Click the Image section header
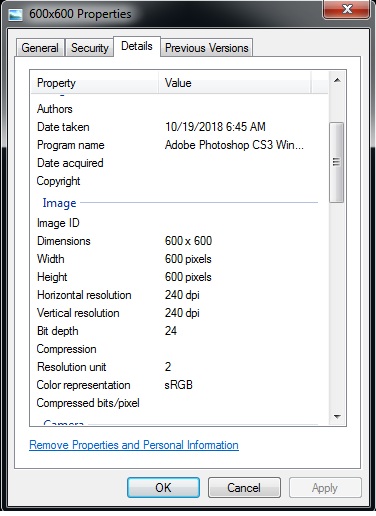Image resolution: width=376 pixels, height=516 pixels. click(59, 203)
